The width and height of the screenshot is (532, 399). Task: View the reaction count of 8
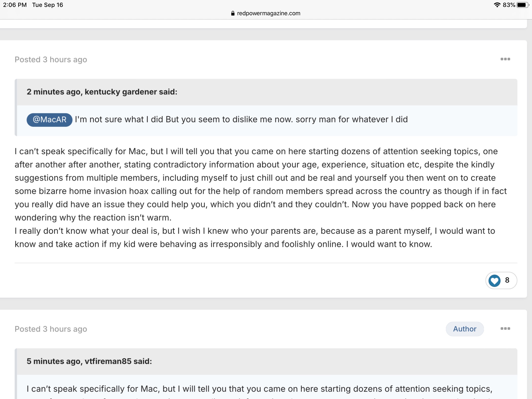click(x=507, y=280)
